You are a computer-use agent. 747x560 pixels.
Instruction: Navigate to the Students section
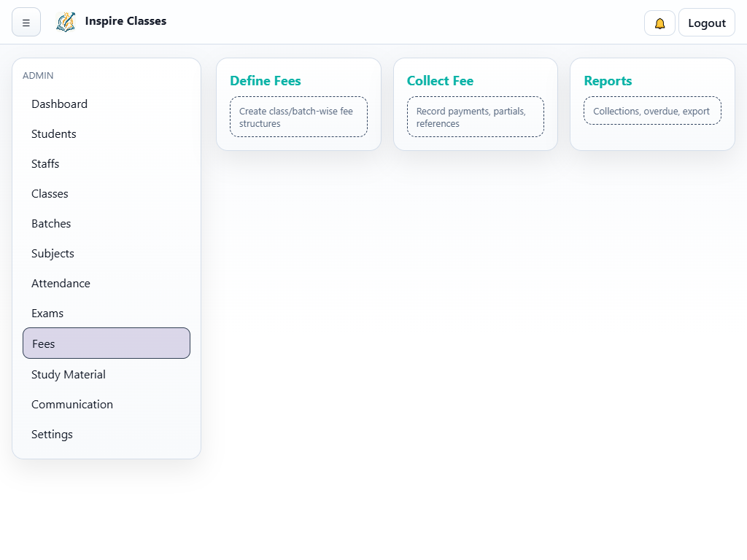(53, 133)
